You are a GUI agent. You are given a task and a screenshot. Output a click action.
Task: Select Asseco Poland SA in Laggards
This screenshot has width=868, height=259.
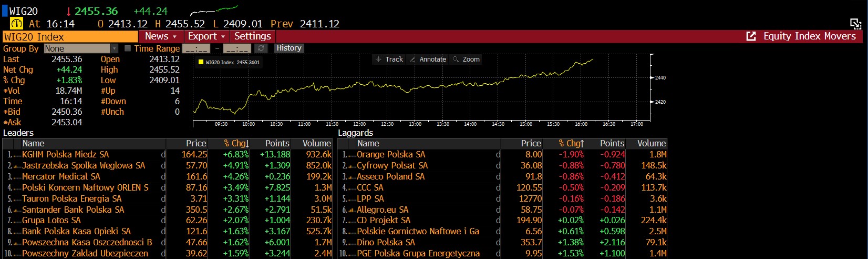tap(502, 177)
